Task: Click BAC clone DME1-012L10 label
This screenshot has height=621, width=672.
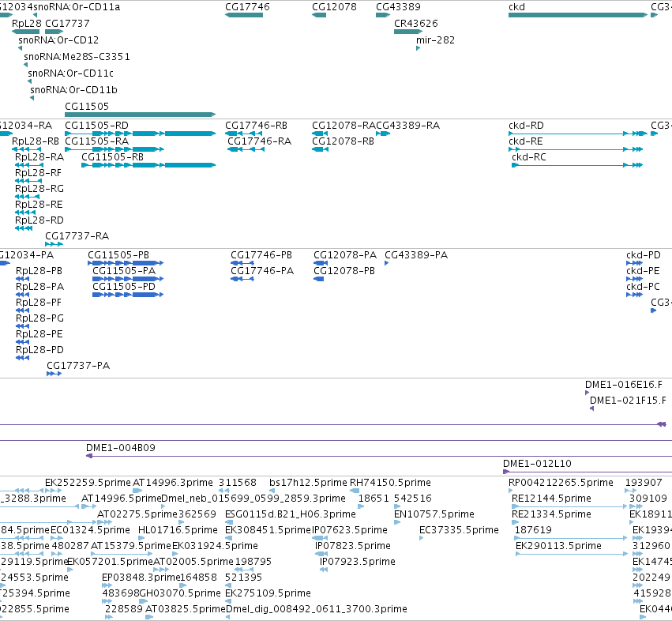Action: (537, 464)
